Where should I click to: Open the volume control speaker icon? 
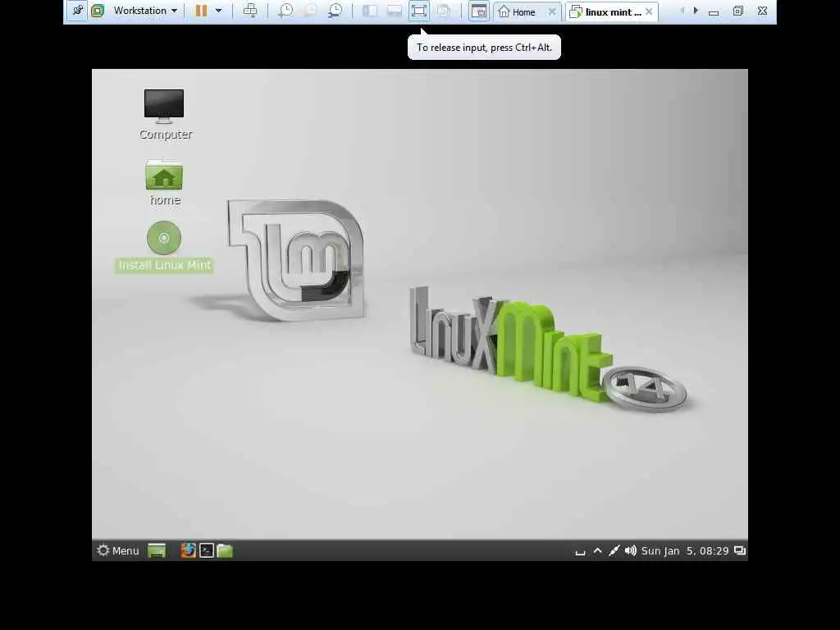pos(631,550)
